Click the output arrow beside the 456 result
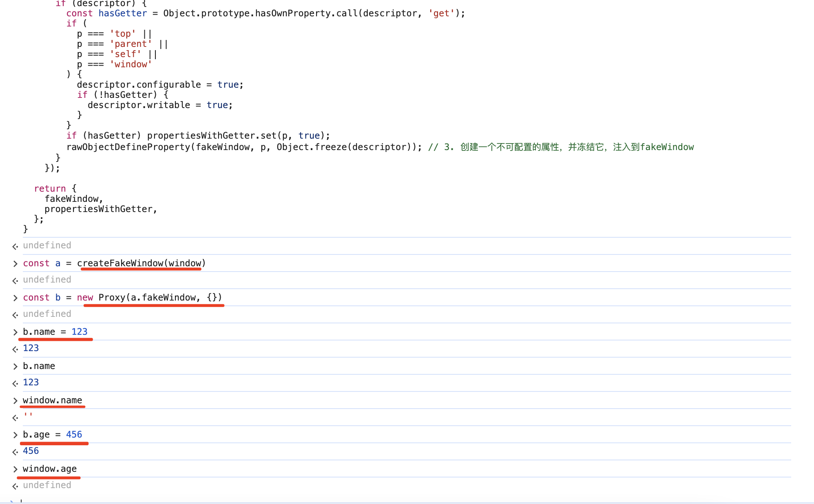Screen dimensions: 814x504 (15, 452)
